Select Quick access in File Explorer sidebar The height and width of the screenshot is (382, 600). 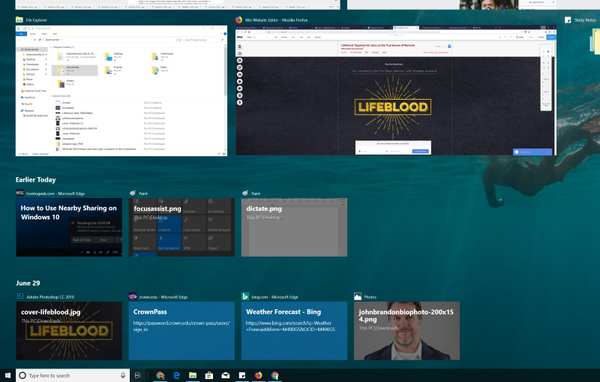click(31, 49)
